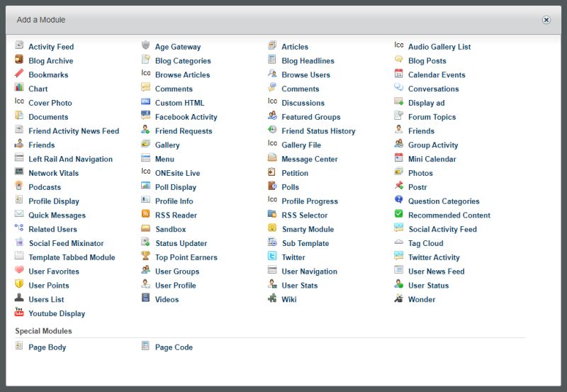Click the Conversations speech-bubble icon
567x392 pixels.
(x=399, y=87)
